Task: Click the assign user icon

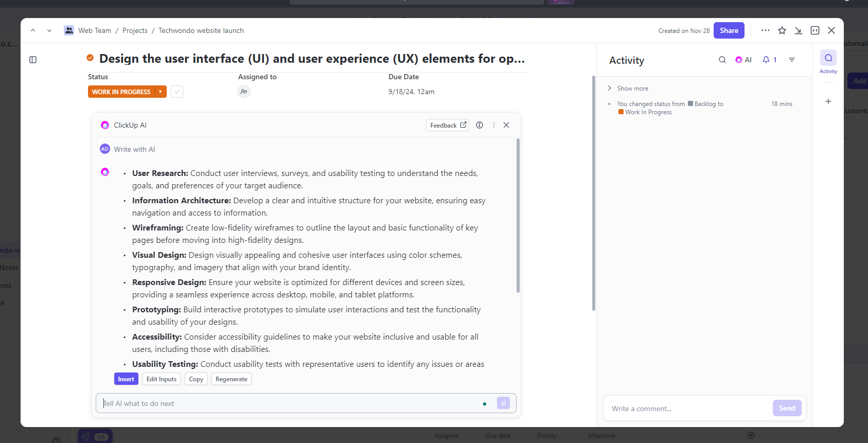Action: click(244, 92)
